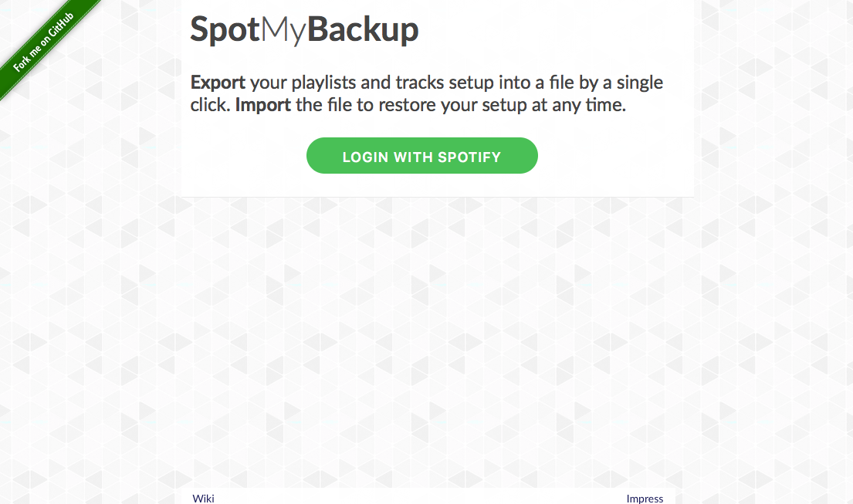
Task: Select the SpotMyBackup logo text
Action: tap(303, 29)
